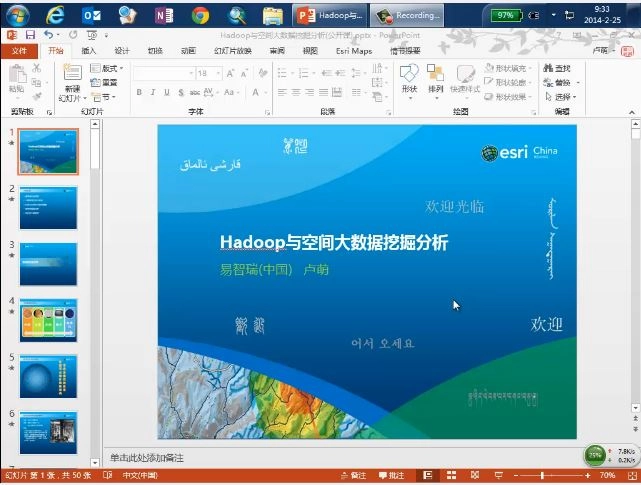Open the Esri Maps tab

354,51
